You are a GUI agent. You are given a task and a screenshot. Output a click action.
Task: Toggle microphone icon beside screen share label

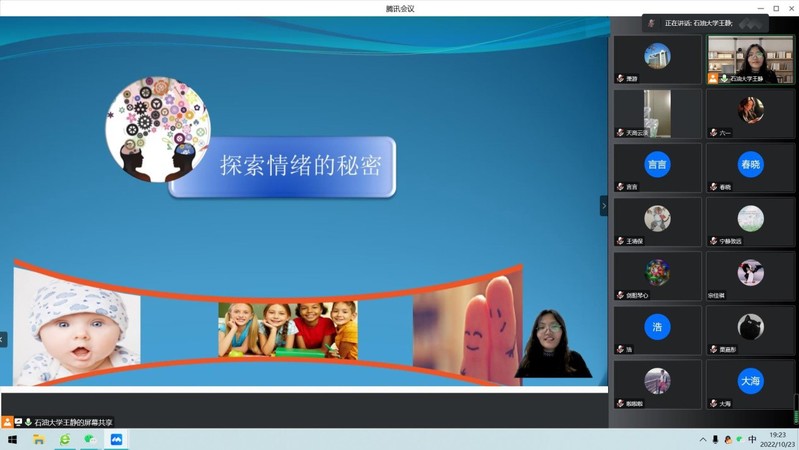point(28,422)
